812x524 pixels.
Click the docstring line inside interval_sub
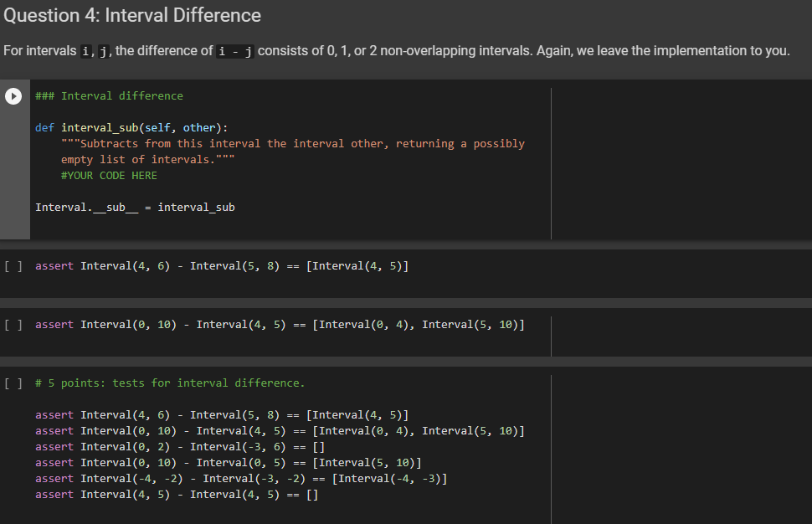tap(276, 143)
